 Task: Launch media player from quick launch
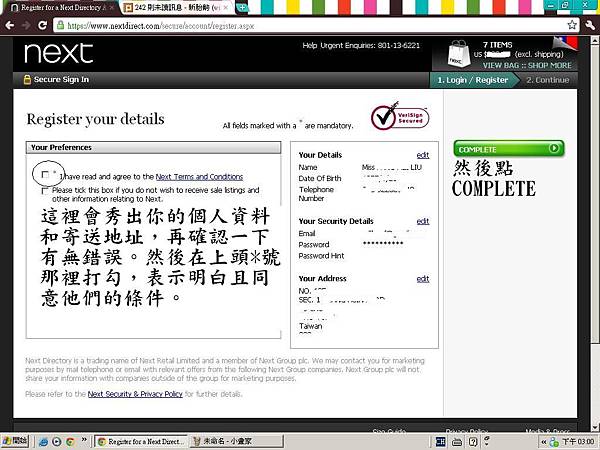57,442
